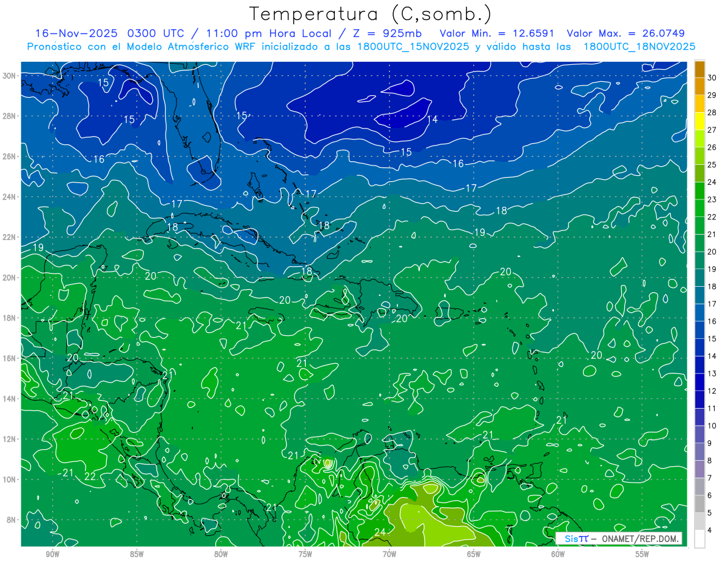Screen dimensions: 728x562
Task: Click the '14' contour label on the map
Action: coord(432,119)
